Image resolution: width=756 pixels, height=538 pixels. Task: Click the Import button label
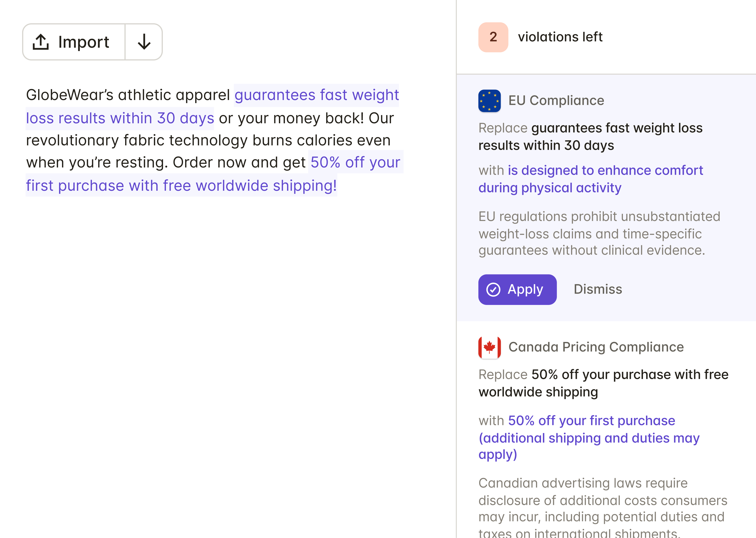coord(84,42)
